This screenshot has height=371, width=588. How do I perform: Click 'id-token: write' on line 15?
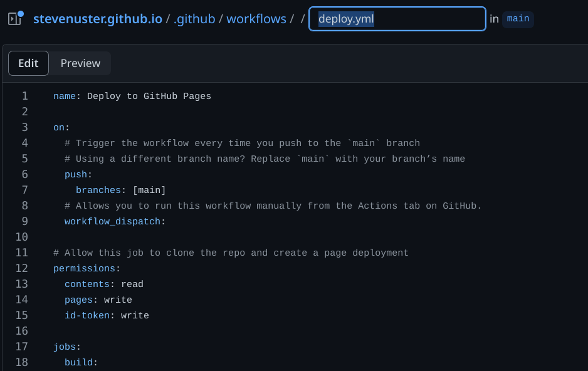point(107,316)
